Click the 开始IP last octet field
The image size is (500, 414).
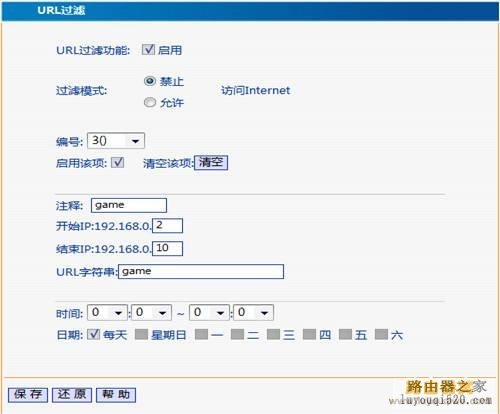(x=167, y=226)
